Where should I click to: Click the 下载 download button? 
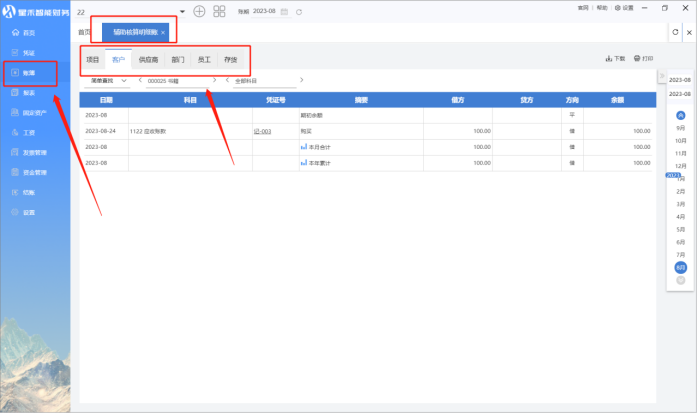pos(615,59)
